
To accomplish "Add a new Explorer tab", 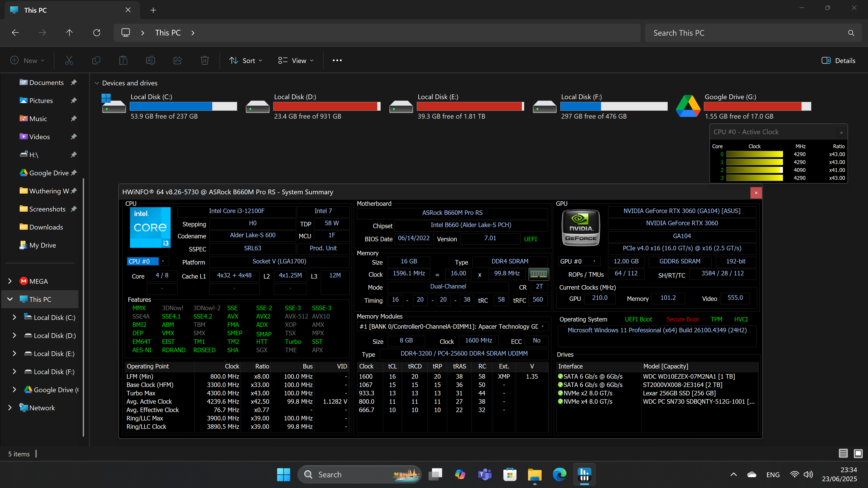I will tap(153, 10).
